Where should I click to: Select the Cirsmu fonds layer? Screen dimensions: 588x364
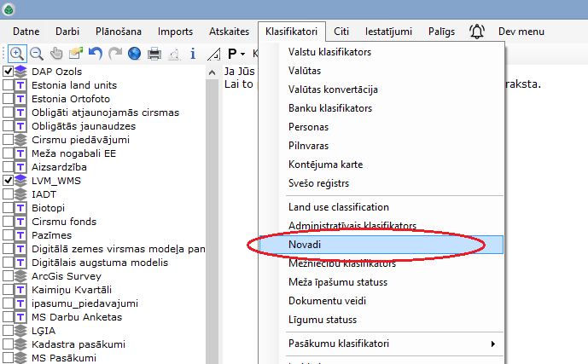[66, 222]
